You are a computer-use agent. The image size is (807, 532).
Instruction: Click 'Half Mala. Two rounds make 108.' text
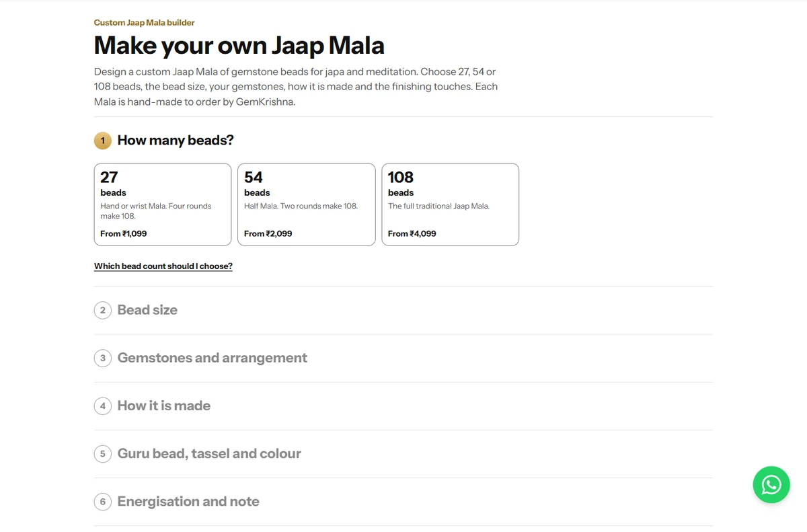coord(301,206)
